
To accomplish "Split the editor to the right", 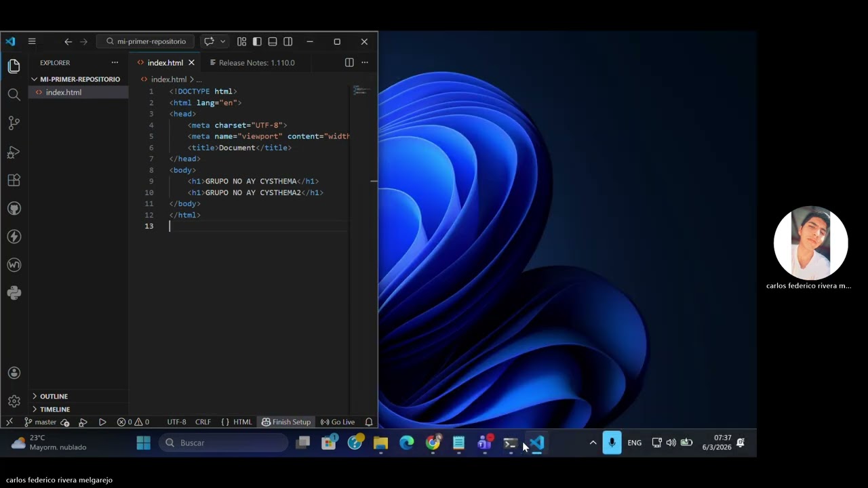I will click(x=349, y=62).
